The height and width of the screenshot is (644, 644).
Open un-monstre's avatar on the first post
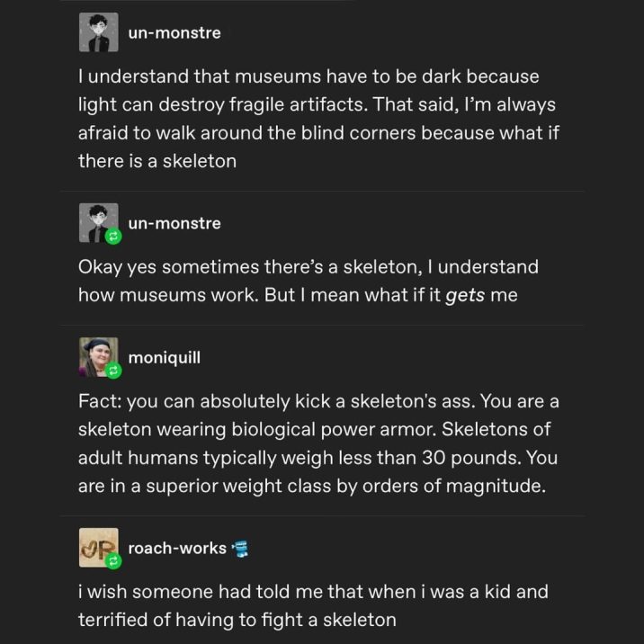pyautogui.click(x=98, y=33)
